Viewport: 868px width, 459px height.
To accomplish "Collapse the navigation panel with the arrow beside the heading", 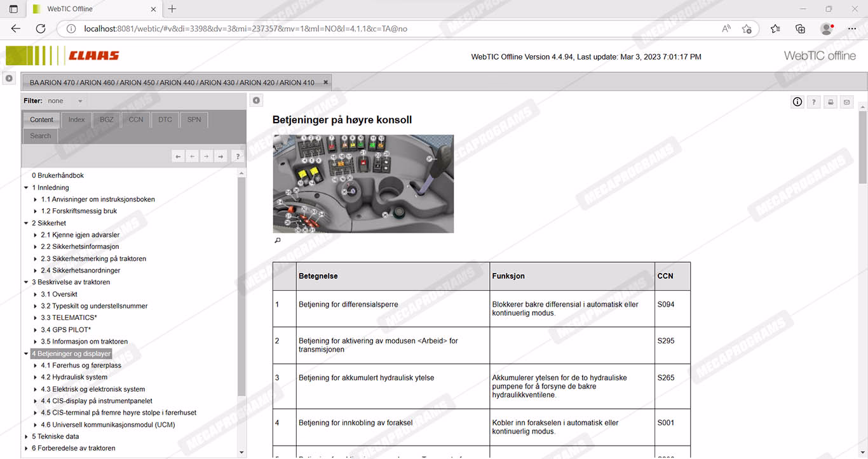I will coord(255,100).
